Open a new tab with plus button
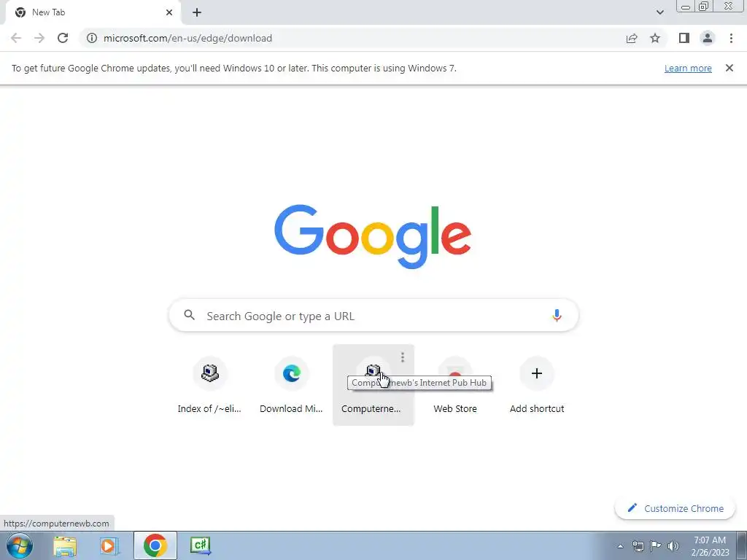This screenshot has width=747, height=560. pos(197,12)
